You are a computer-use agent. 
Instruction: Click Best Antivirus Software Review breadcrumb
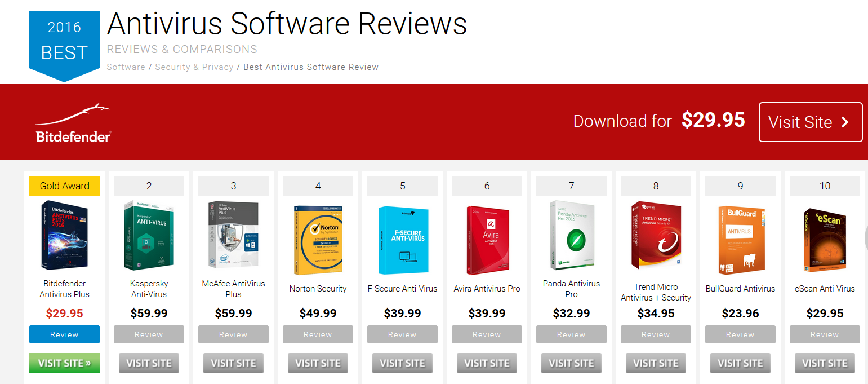pos(311,67)
